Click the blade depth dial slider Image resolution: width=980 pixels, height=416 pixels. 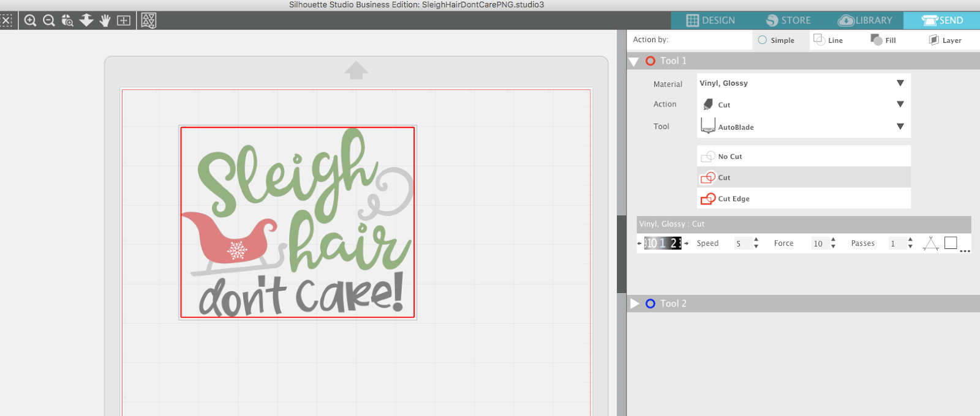[x=663, y=243]
